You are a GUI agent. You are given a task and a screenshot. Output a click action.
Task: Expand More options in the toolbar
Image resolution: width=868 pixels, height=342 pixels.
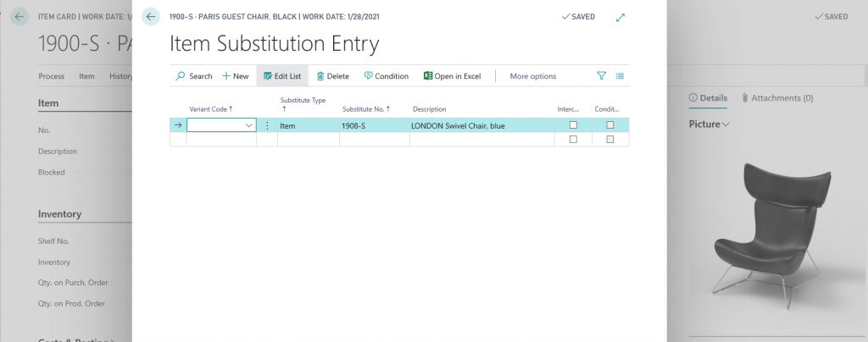pyautogui.click(x=532, y=76)
